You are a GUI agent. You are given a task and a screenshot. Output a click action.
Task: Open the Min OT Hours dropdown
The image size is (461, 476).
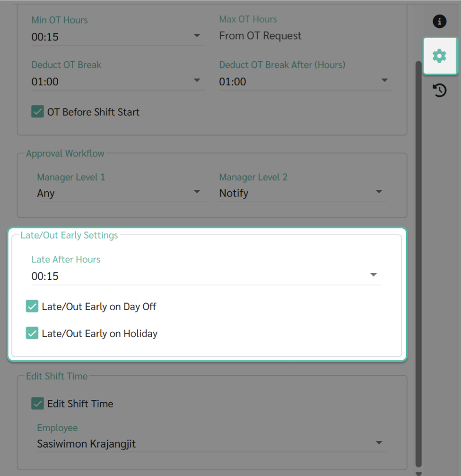(x=119, y=37)
